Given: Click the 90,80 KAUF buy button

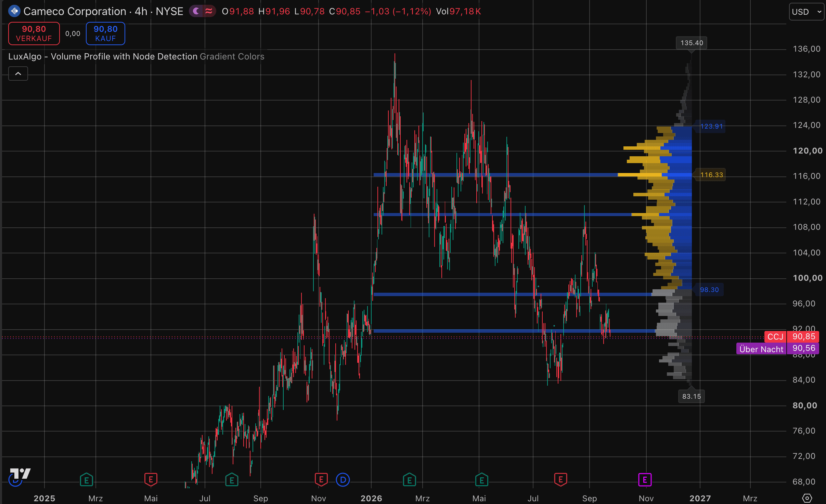Looking at the screenshot, I should click(105, 34).
